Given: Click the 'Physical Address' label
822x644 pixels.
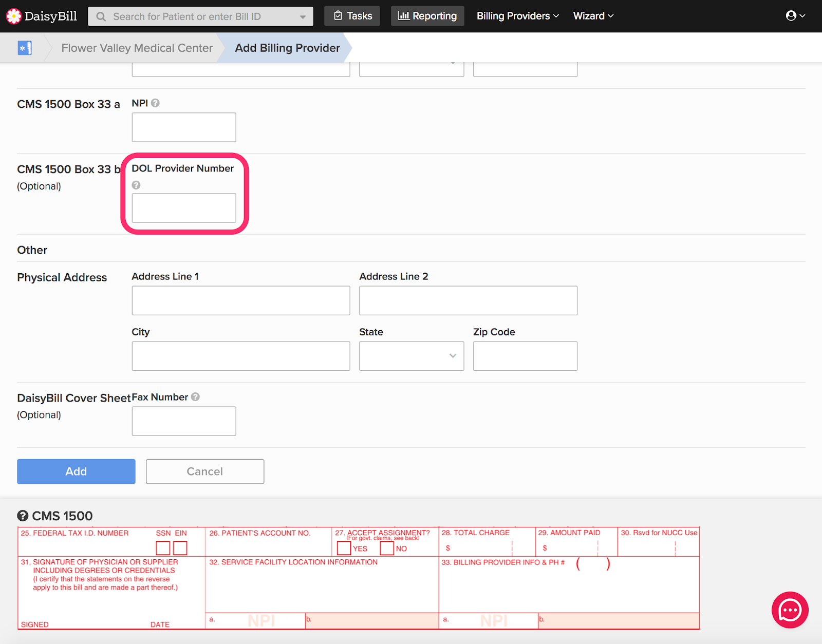Looking at the screenshot, I should point(62,277).
